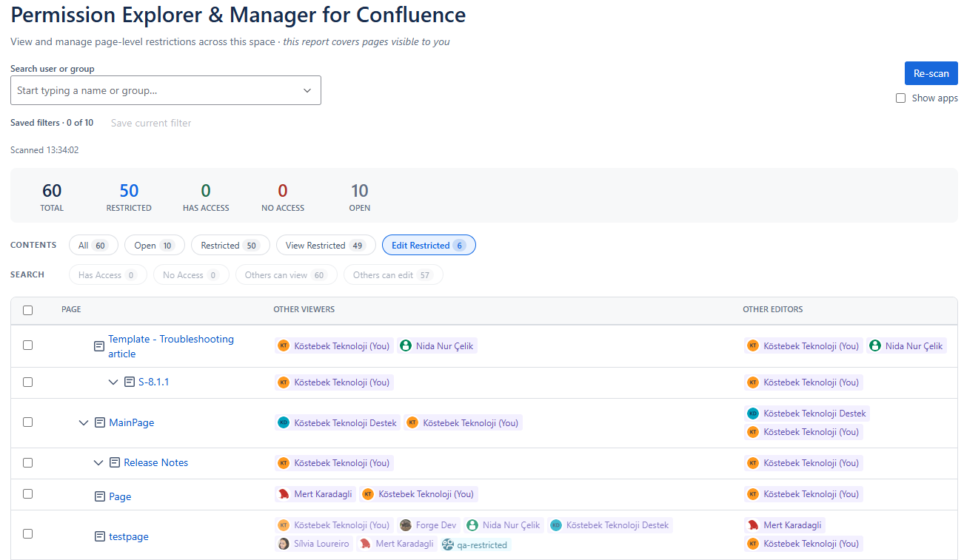Select the View Restricted filter tab
This screenshot has width=964, height=560.
(326, 245)
